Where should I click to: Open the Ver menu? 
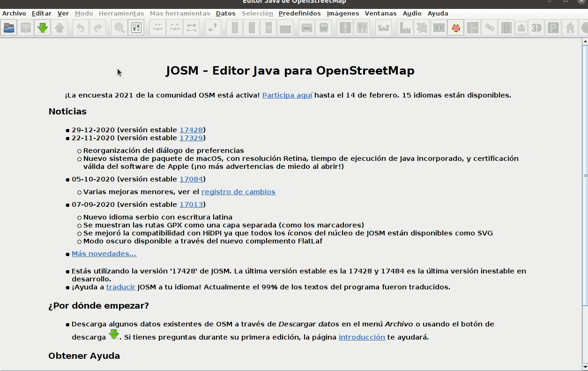(63, 13)
